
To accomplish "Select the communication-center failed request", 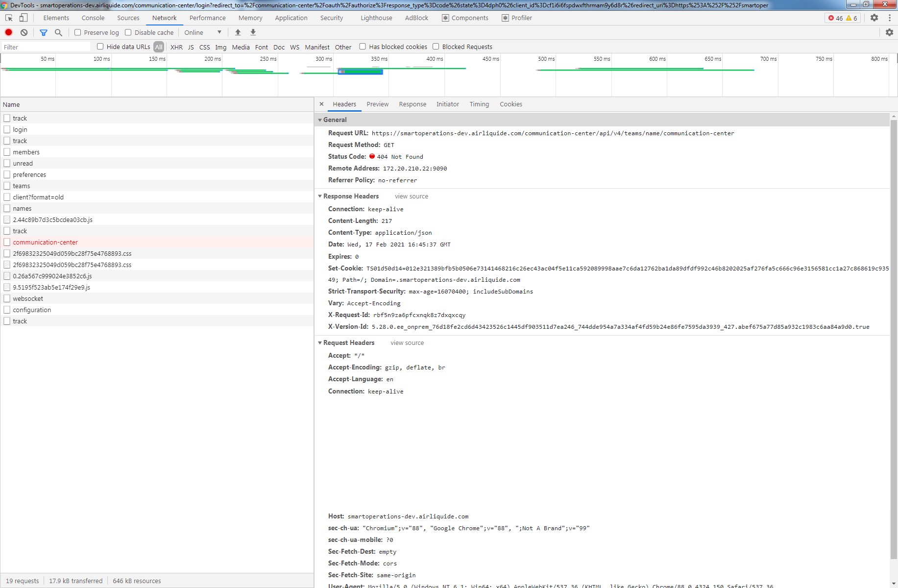I will coord(157,242).
